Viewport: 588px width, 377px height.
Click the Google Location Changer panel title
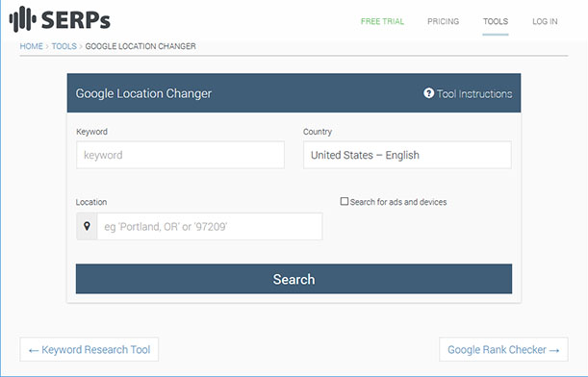coord(143,93)
